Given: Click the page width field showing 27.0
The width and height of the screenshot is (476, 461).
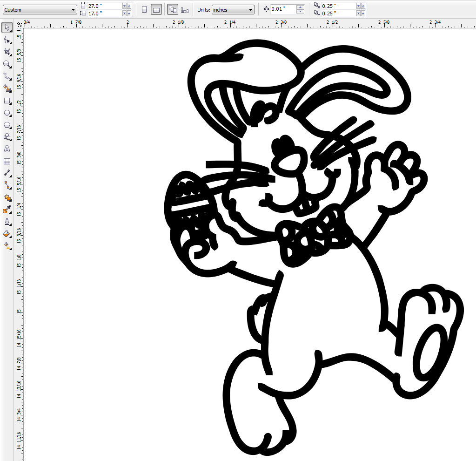Looking at the screenshot, I should tap(104, 6).
